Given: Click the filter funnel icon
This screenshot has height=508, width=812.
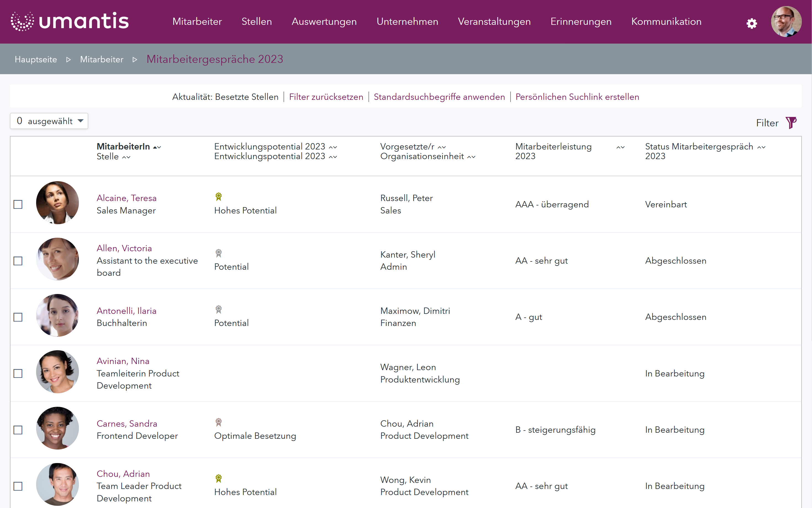Looking at the screenshot, I should click(x=790, y=123).
